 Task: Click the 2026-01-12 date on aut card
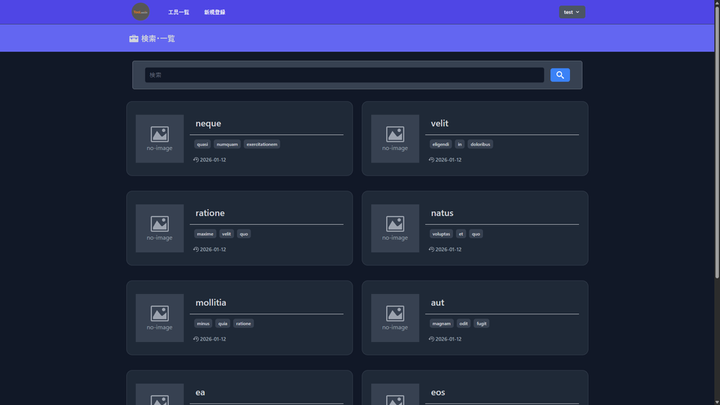coord(448,339)
